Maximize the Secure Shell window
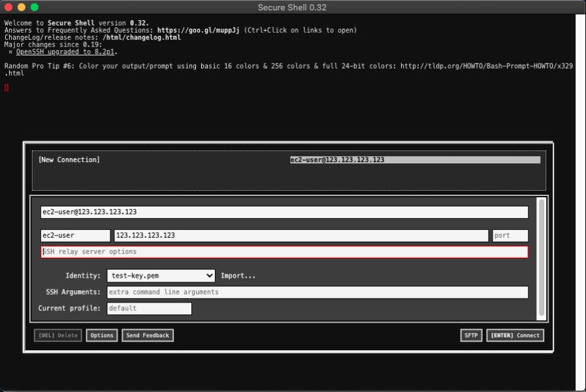The width and height of the screenshot is (586, 392). pyautogui.click(x=35, y=7)
